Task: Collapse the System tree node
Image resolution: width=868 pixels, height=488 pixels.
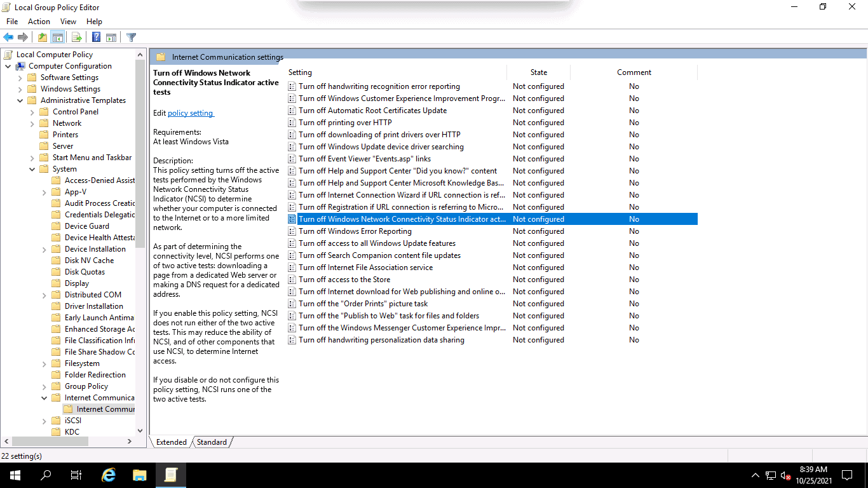Action: [x=32, y=169]
